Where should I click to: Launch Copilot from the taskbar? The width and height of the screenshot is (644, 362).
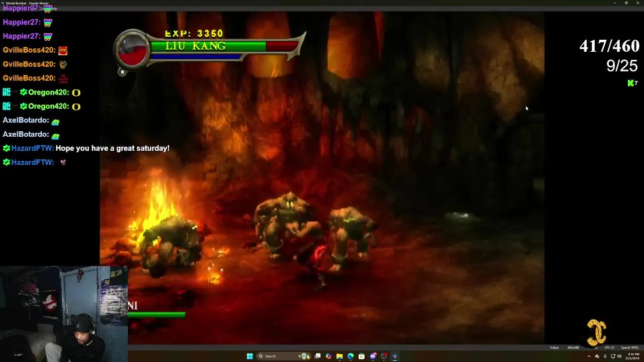click(329, 356)
